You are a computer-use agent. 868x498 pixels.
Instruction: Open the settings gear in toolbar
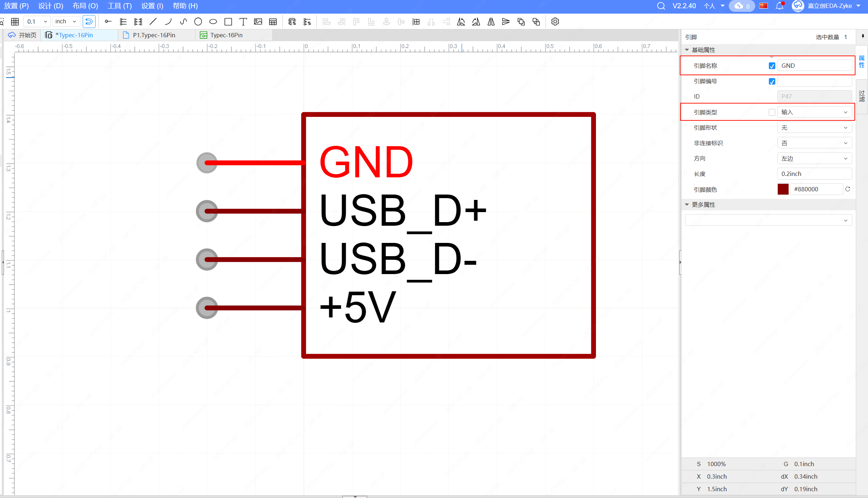(555, 22)
